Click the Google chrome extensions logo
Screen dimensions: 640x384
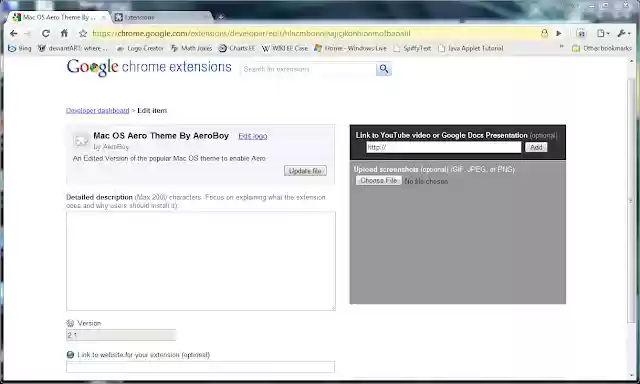click(x=149, y=67)
